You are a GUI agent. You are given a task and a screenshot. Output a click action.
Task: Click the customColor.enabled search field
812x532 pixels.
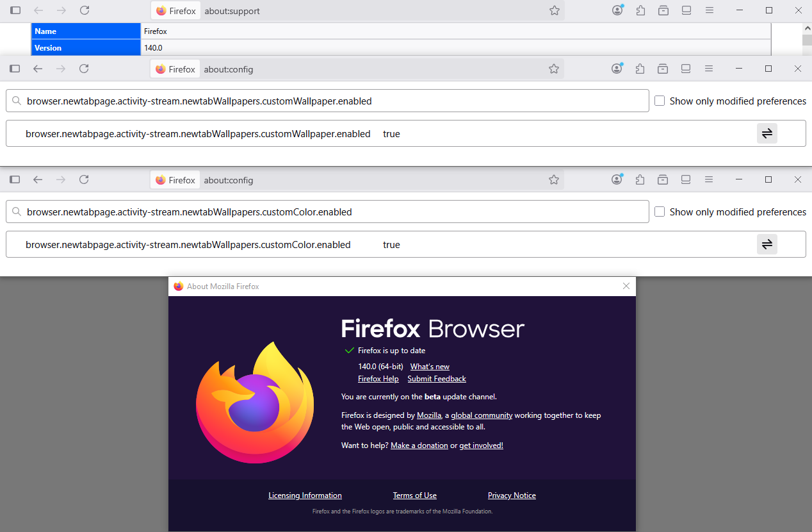coord(327,212)
